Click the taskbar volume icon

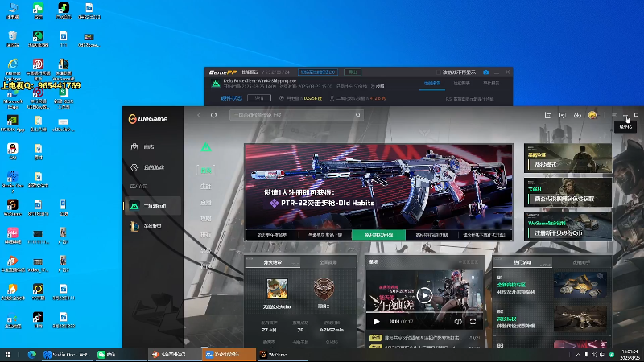[x=594, y=355]
